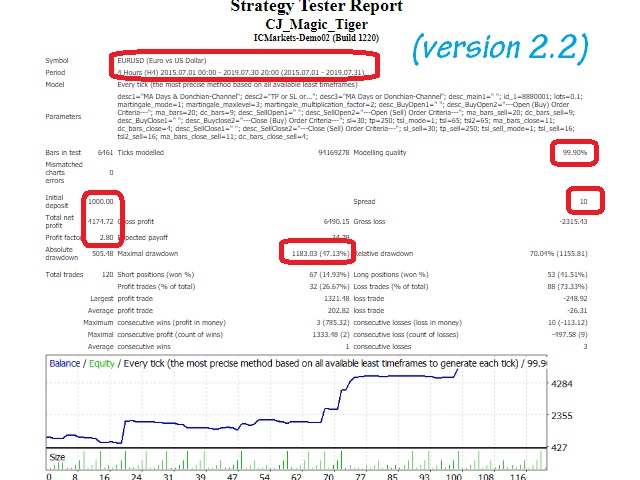Click the Ticks modelled label

140,153
